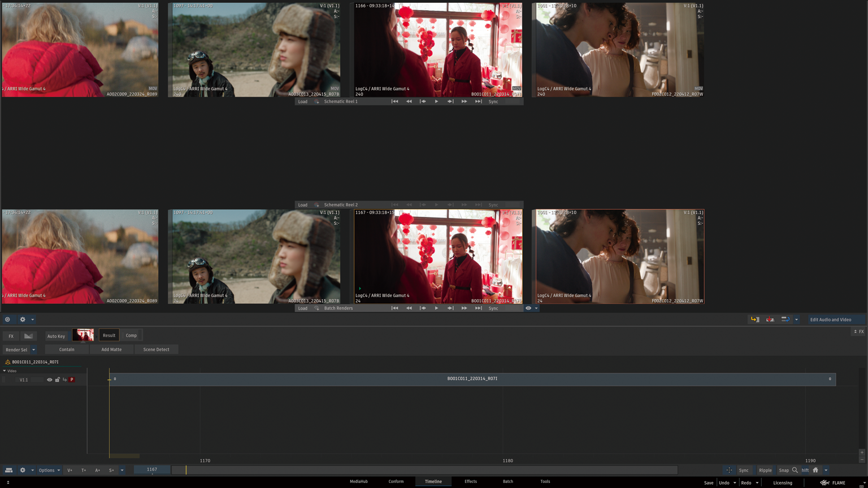Click the magnifier zoom icon beside Snap
The height and width of the screenshot is (488, 868).
tap(795, 470)
